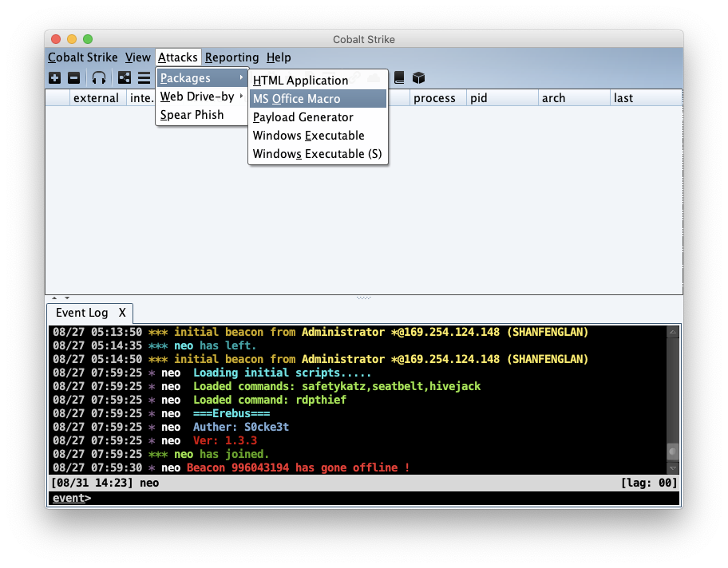Click the dotted split pane divider handle
Screen dimensions: 728x568
pyautogui.click(x=363, y=298)
